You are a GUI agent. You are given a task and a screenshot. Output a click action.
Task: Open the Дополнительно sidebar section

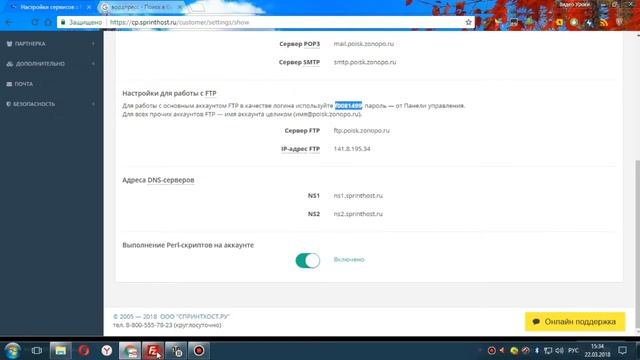coord(40,64)
